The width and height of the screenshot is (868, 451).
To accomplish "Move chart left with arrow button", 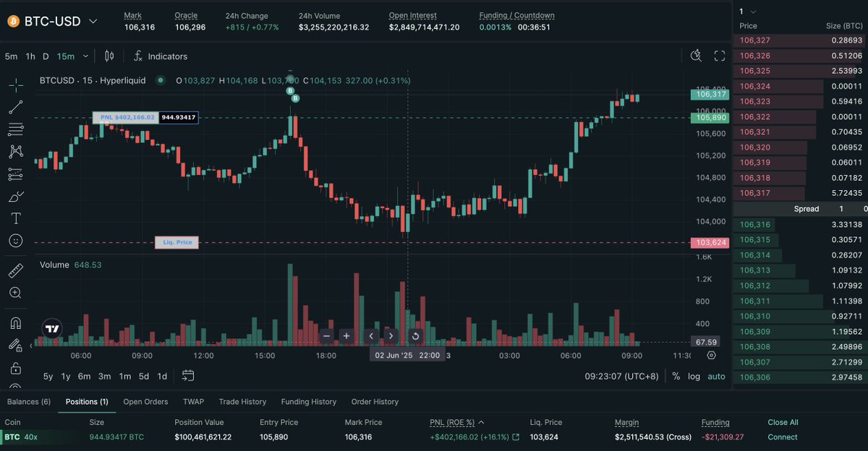I will (x=371, y=335).
